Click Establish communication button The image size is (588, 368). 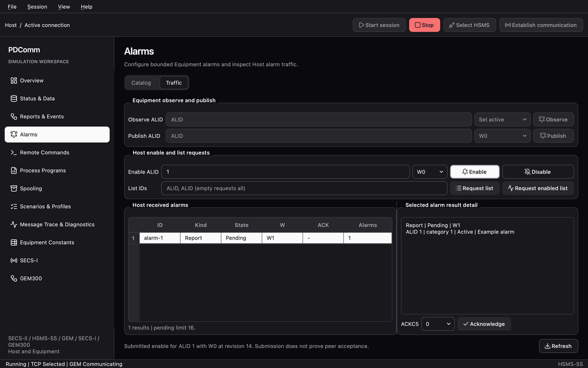541,25
